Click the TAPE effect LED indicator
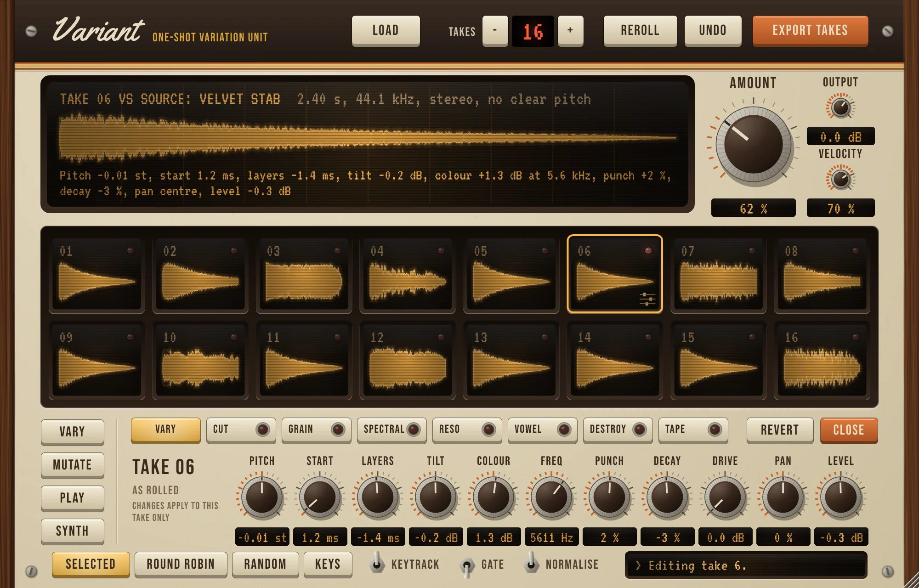This screenshot has height=588, width=919. click(x=715, y=430)
